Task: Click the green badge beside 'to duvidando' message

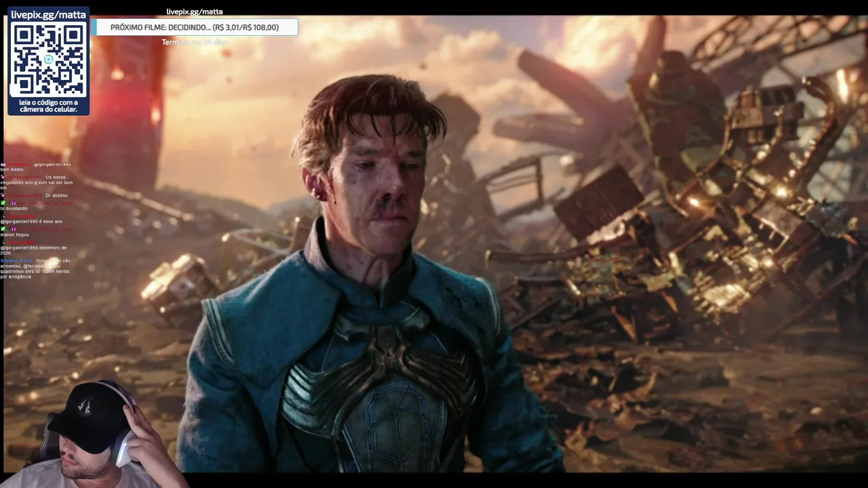Action: pos(3,203)
